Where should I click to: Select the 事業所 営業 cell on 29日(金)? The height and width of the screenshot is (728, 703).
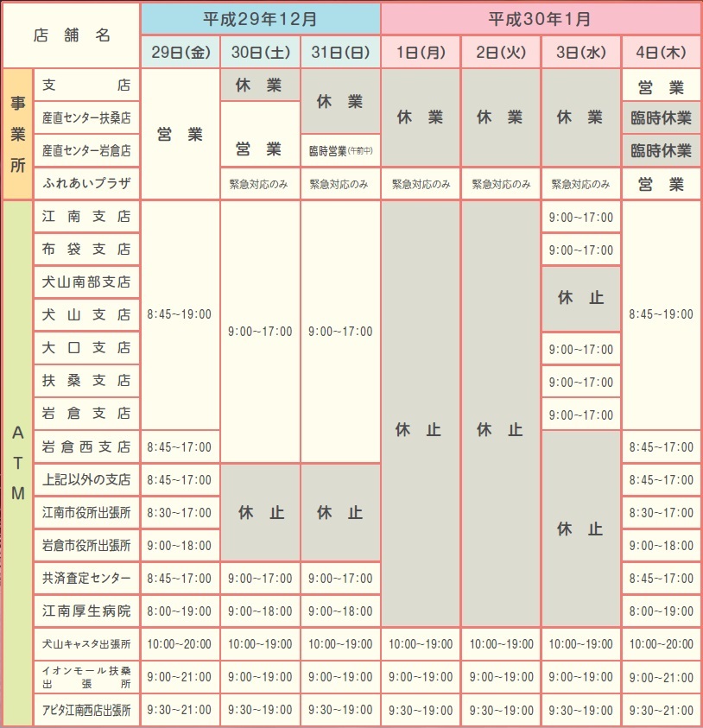tap(180, 134)
